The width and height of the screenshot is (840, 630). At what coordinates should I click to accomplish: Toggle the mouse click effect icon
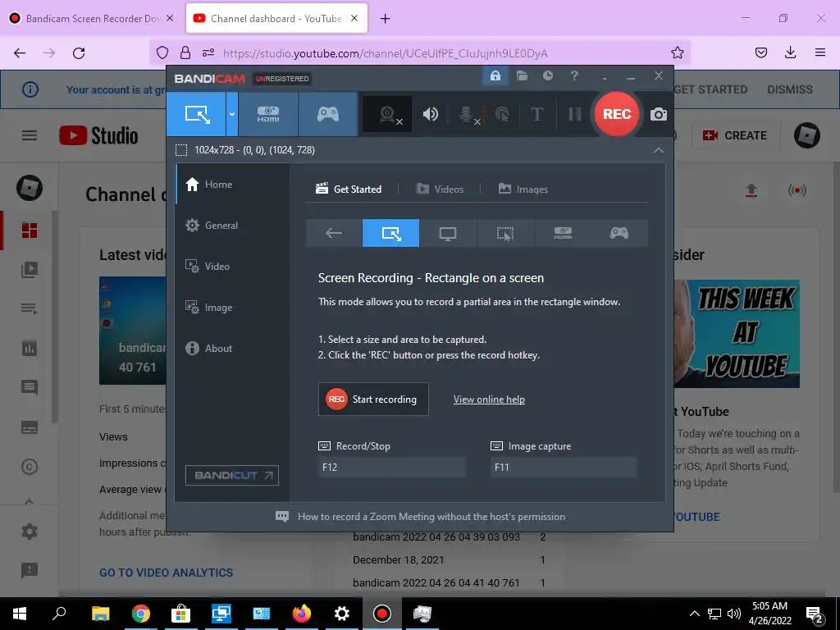(502, 114)
